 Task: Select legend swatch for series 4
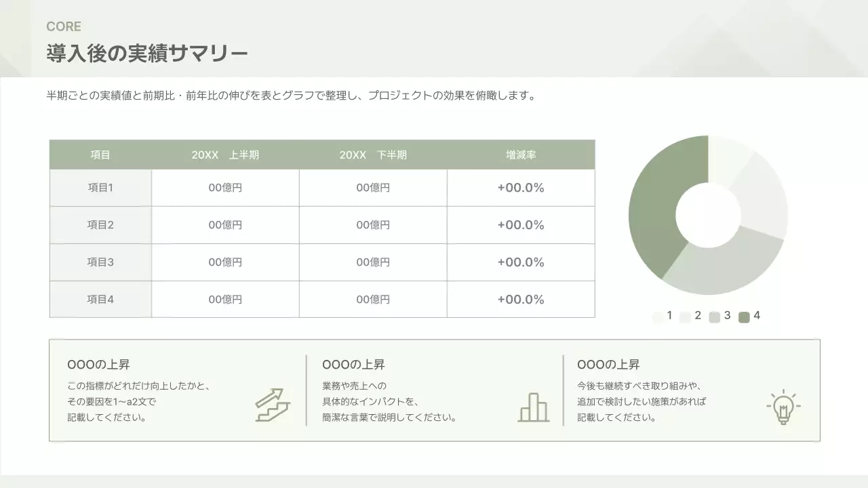click(x=744, y=317)
